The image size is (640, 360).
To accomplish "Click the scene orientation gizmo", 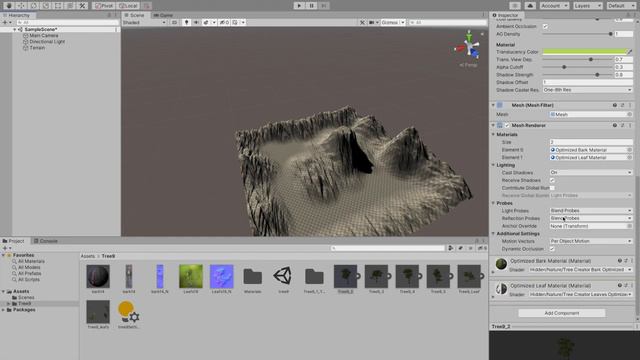I will point(469,46).
